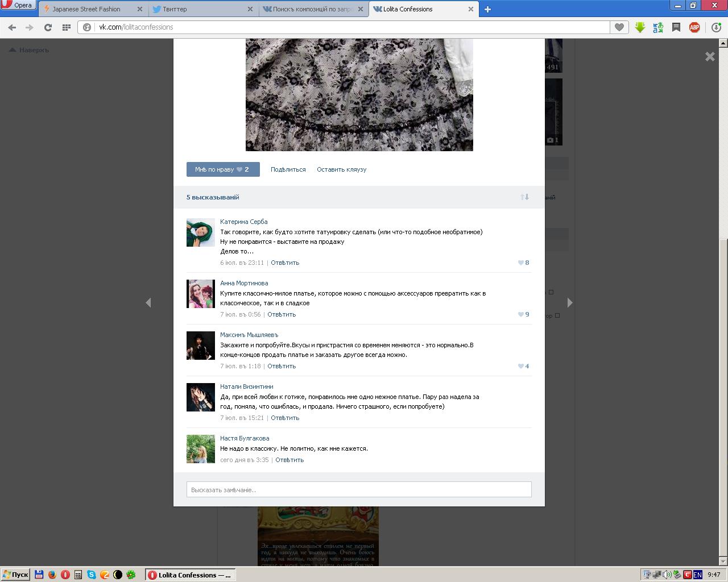Toggle the 'Мнѣ по нраву' like button

pos(222,169)
